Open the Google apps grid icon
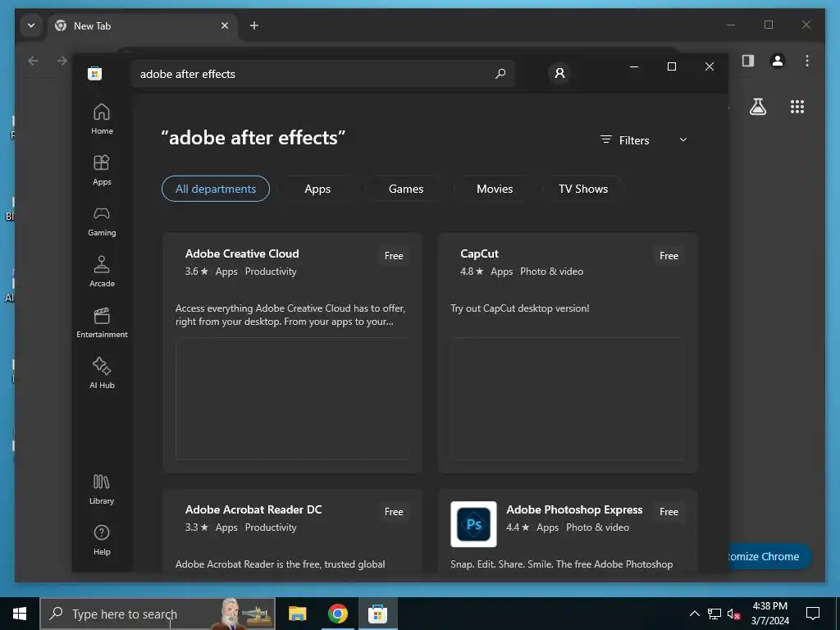The image size is (840, 630). [797, 107]
